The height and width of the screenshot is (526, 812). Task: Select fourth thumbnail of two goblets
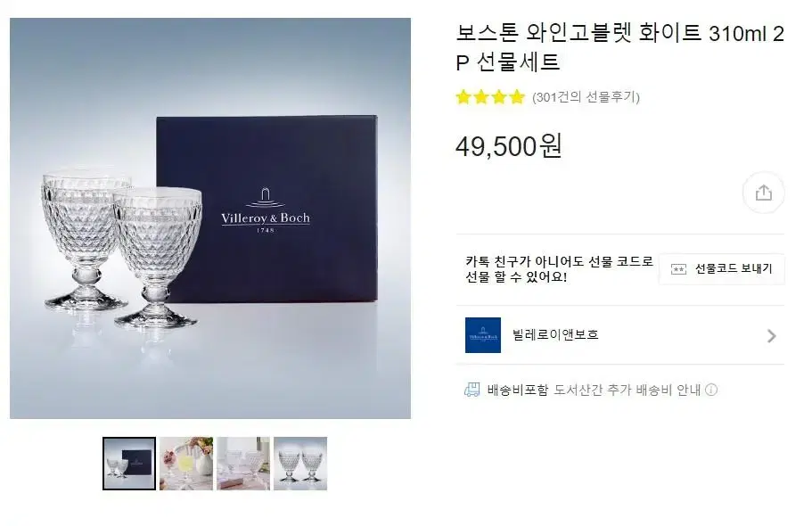tap(300, 464)
